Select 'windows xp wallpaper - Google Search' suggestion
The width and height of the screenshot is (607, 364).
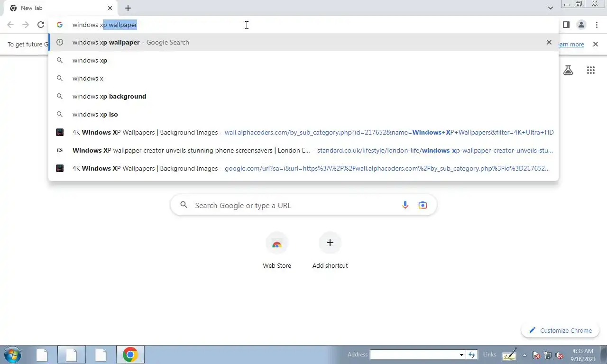pos(303,42)
